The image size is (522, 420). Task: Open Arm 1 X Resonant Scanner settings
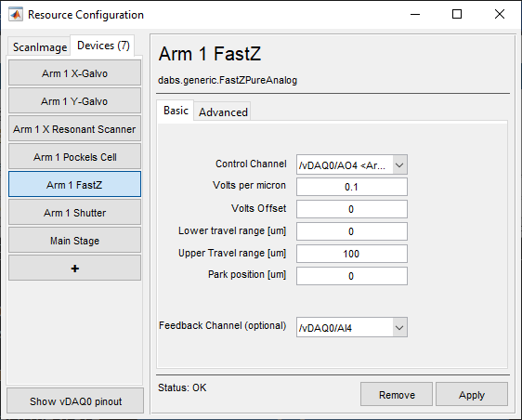74,129
